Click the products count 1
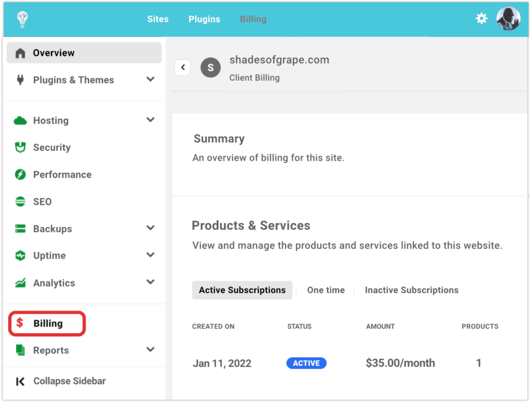This screenshot has width=532, height=402. [479, 363]
